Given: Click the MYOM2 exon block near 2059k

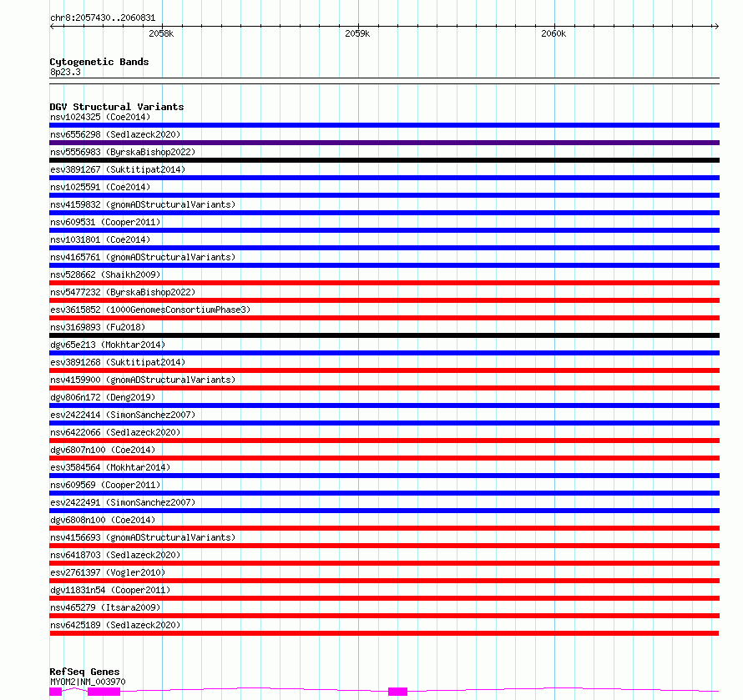Looking at the screenshot, I should (397, 692).
